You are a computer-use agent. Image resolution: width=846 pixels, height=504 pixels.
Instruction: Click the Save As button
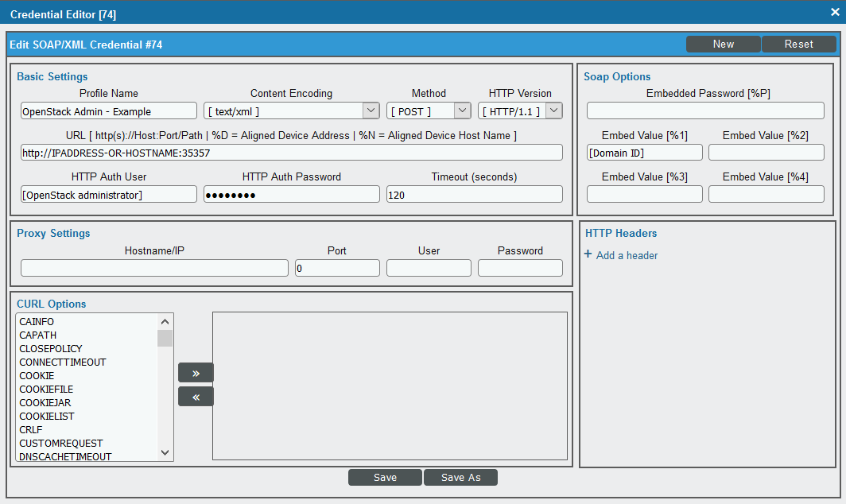460,477
